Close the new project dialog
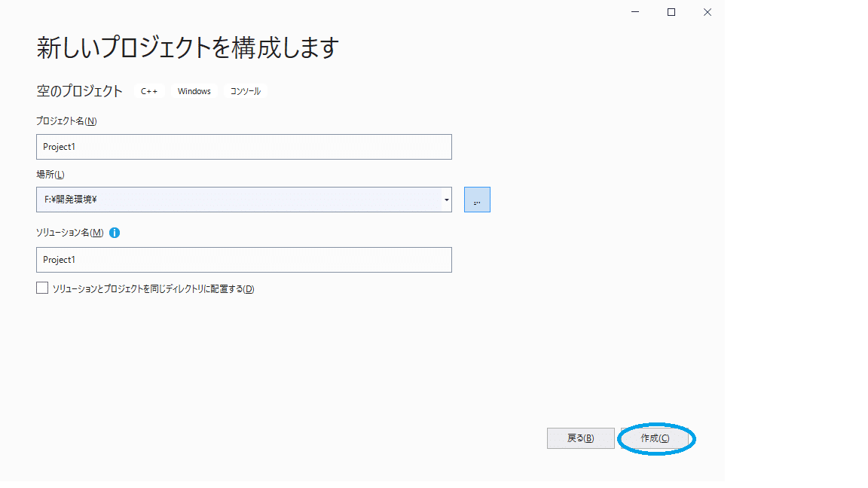 pos(707,11)
